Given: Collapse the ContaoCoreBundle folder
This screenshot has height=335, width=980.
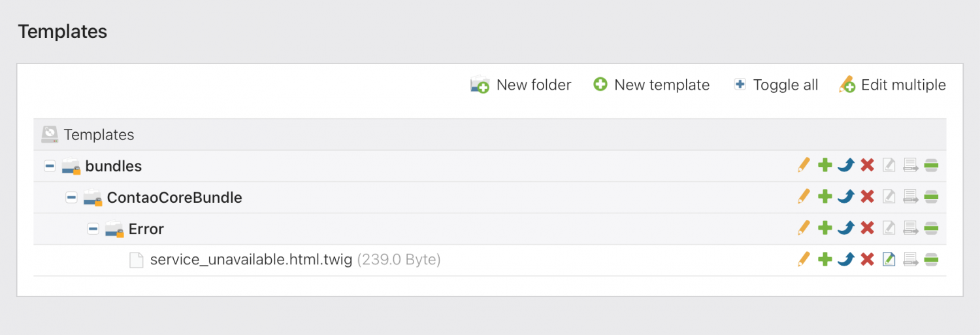Looking at the screenshot, I should click(71, 198).
